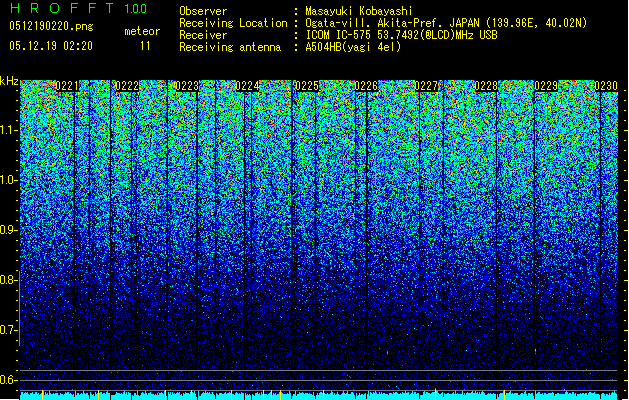629x400 pixels.
Task: Click the 0227 time marker label
Action: click(426, 86)
